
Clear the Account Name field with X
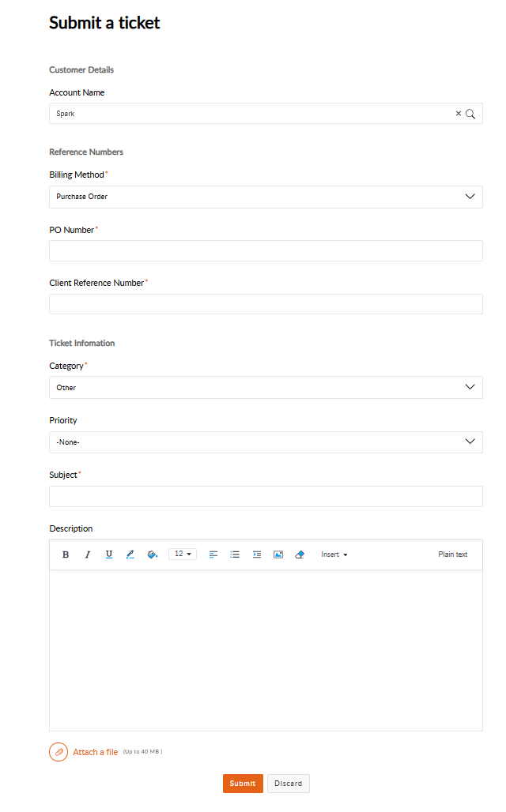pyautogui.click(x=458, y=114)
